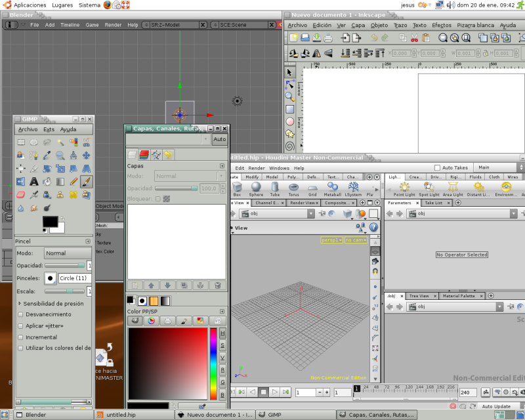Create a Sphere in Houdini shelf
The image size is (525, 420).
click(256, 189)
